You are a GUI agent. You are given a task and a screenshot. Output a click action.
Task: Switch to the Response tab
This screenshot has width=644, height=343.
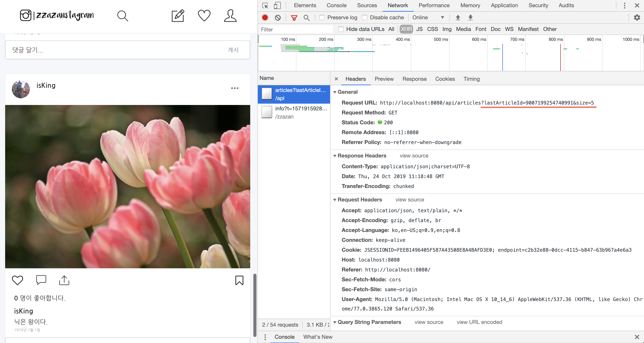click(414, 79)
